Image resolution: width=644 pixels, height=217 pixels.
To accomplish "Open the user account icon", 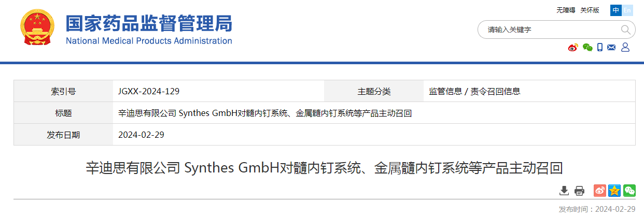I will tap(625, 48).
